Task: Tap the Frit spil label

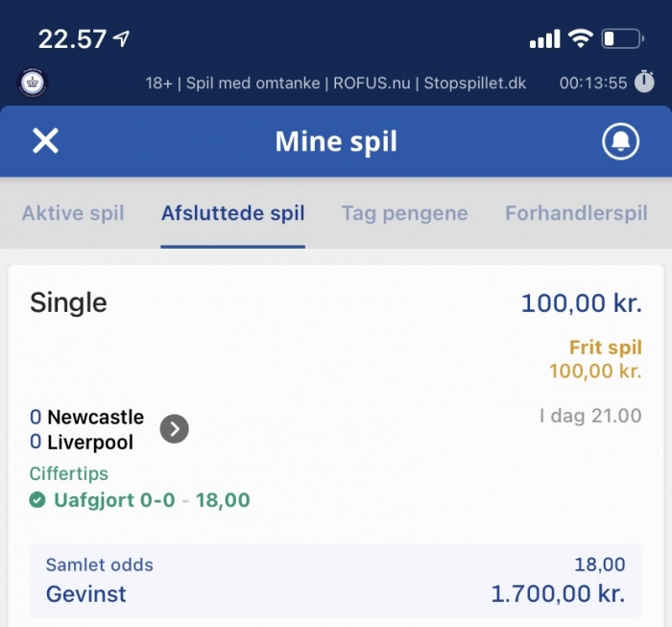Action: (x=606, y=348)
